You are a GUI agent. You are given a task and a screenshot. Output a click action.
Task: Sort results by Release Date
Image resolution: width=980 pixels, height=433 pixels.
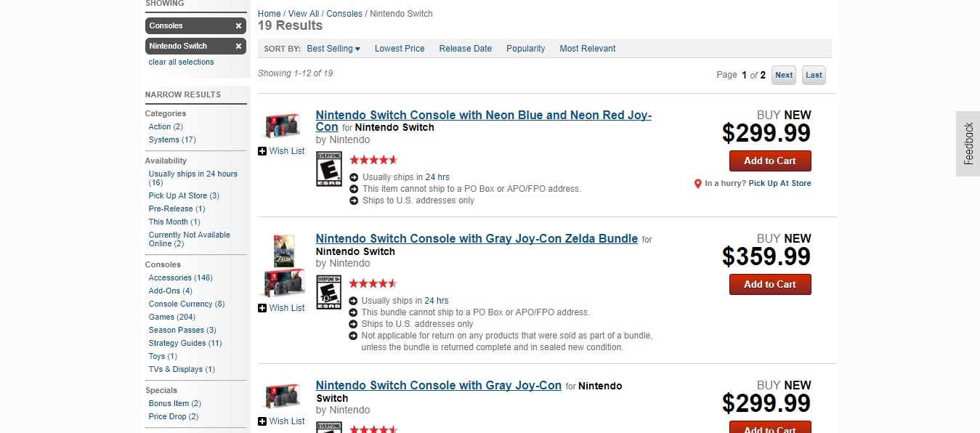coord(466,49)
